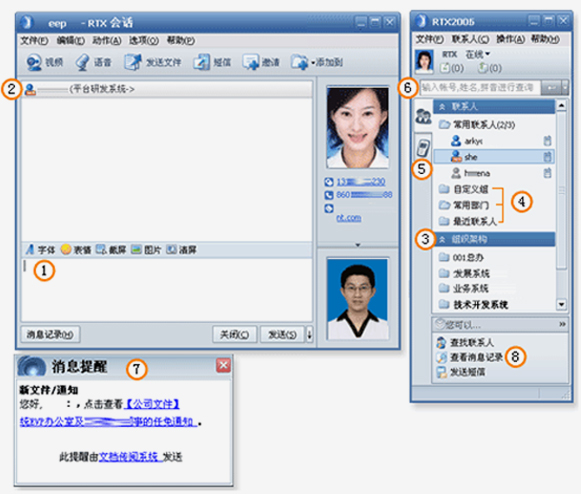Focus the contact search field
Image resolution: width=581 pixels, height=494 pixels.
tap(480, 88)
